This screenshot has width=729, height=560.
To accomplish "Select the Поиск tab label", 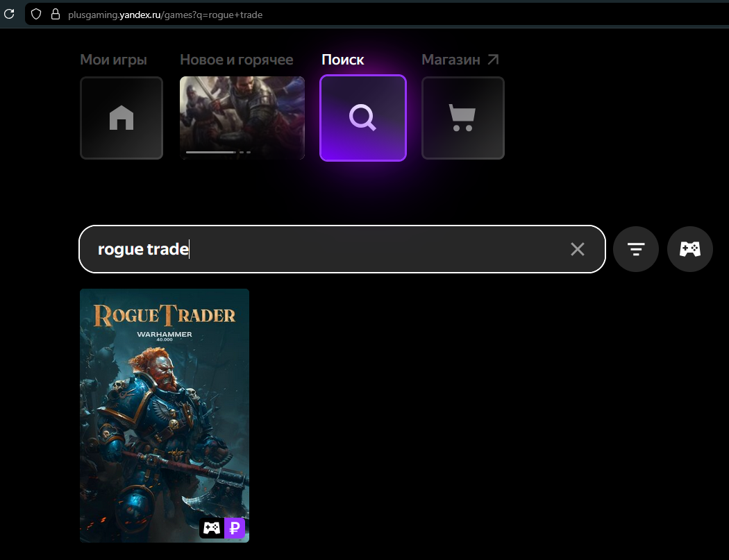I will (x=342, y=60).
